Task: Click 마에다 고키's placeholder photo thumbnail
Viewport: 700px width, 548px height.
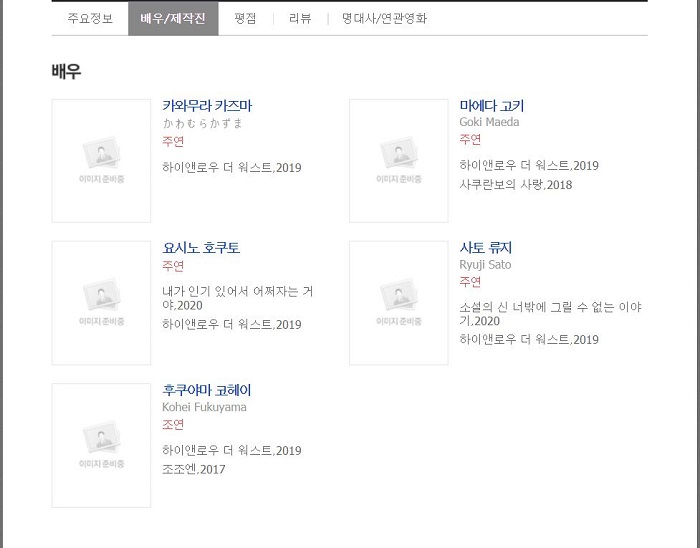Action: click(399, 161)
